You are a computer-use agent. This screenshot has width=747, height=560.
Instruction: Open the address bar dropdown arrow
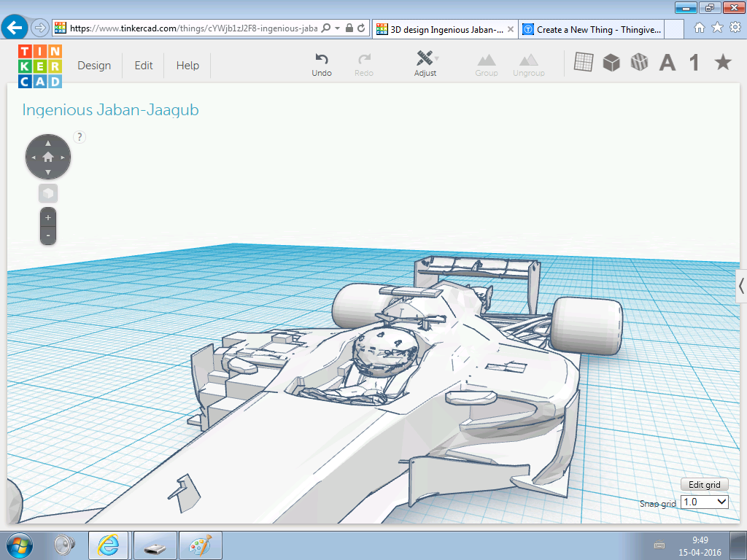click(337, 28)
